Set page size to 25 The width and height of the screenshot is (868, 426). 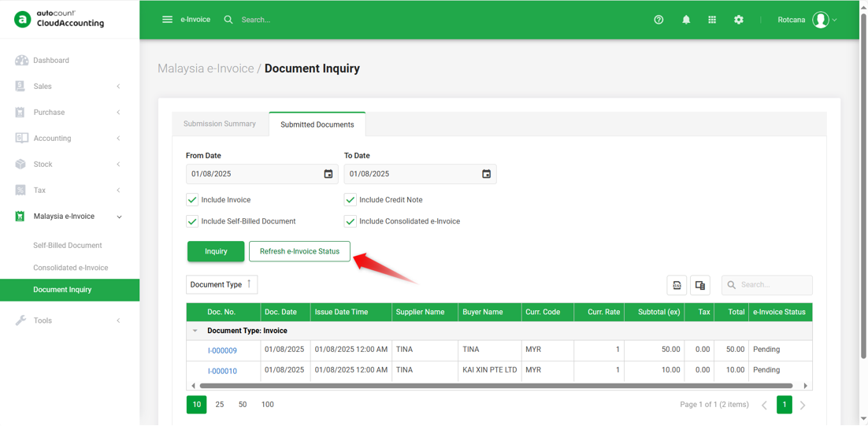(x=220, y=405)
